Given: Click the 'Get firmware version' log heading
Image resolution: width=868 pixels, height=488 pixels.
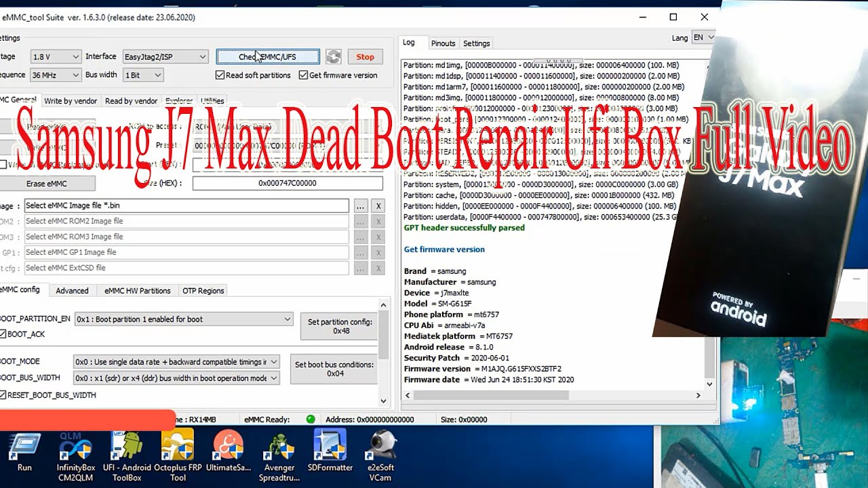Looking at the screenshot, I should pos(444,249).
